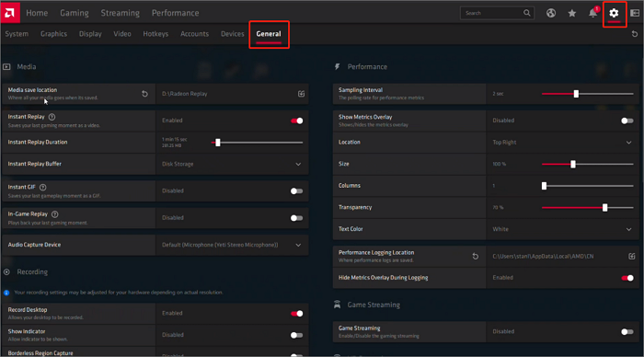Browse for Media save location folder
This screenshot has width=644, height=357.
point(301,94)
